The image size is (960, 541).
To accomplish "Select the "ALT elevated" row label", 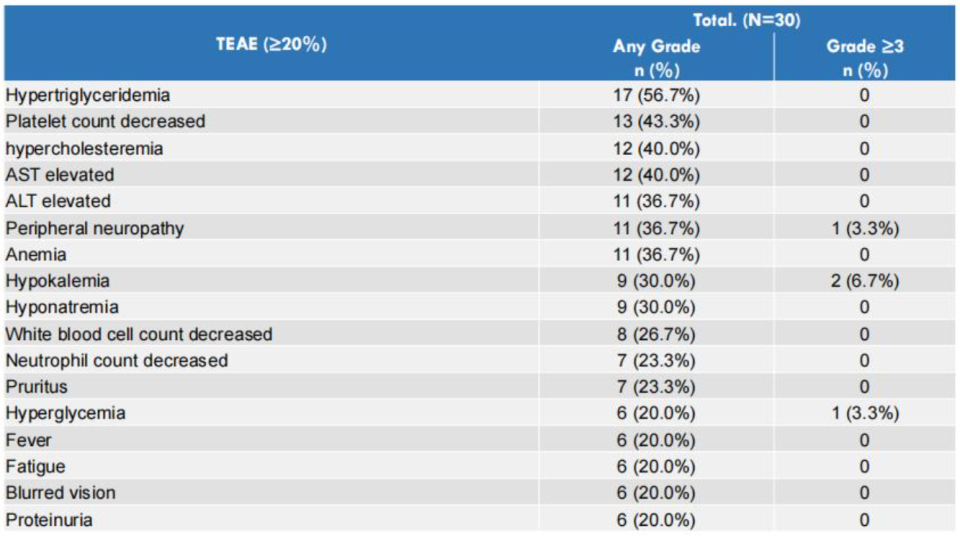I will pos(58,201).
